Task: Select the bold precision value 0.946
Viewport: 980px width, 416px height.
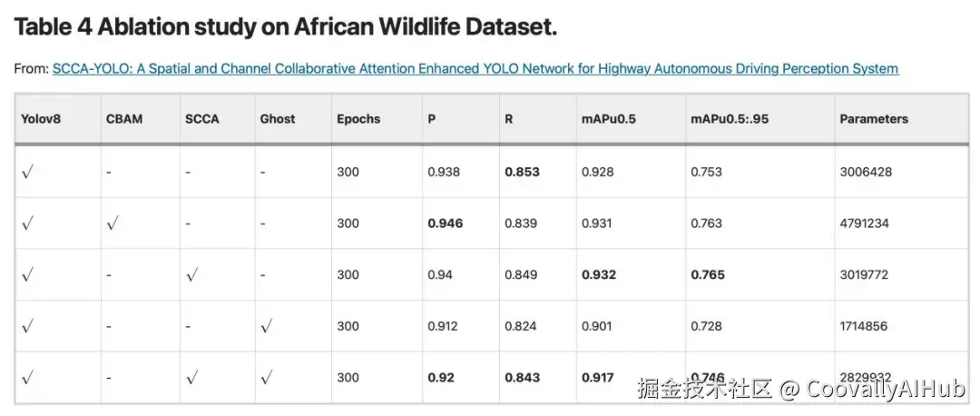Action: tap(445, 223)
